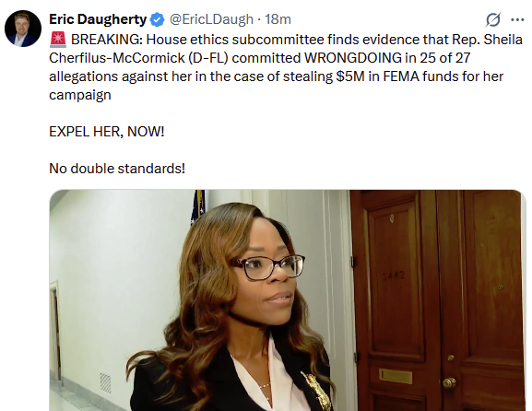This screenshot has height=411, width=532.
Task: Click the gold brooch on the jacket
Action: 315,389
